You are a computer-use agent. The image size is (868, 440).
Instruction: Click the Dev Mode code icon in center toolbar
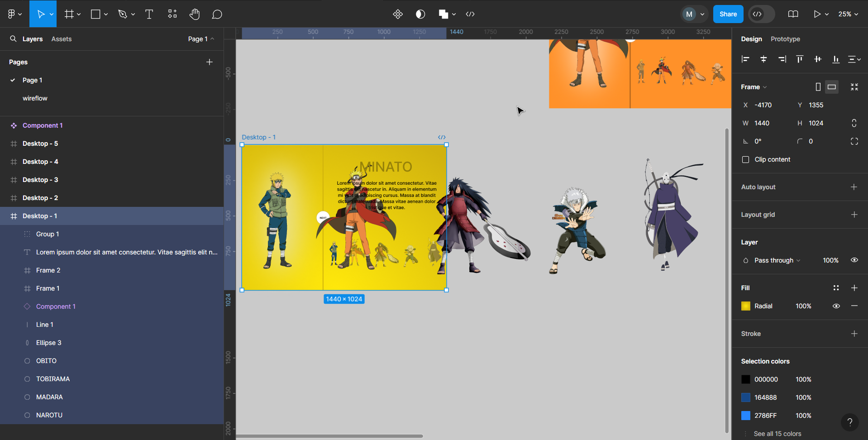click(470, 14)
